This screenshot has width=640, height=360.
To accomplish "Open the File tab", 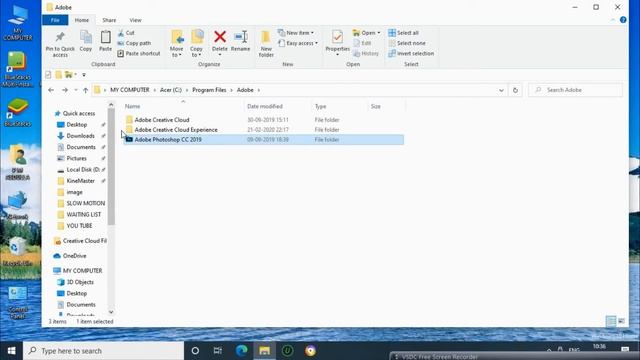I will pyautogui.click(x=55, y=20).
